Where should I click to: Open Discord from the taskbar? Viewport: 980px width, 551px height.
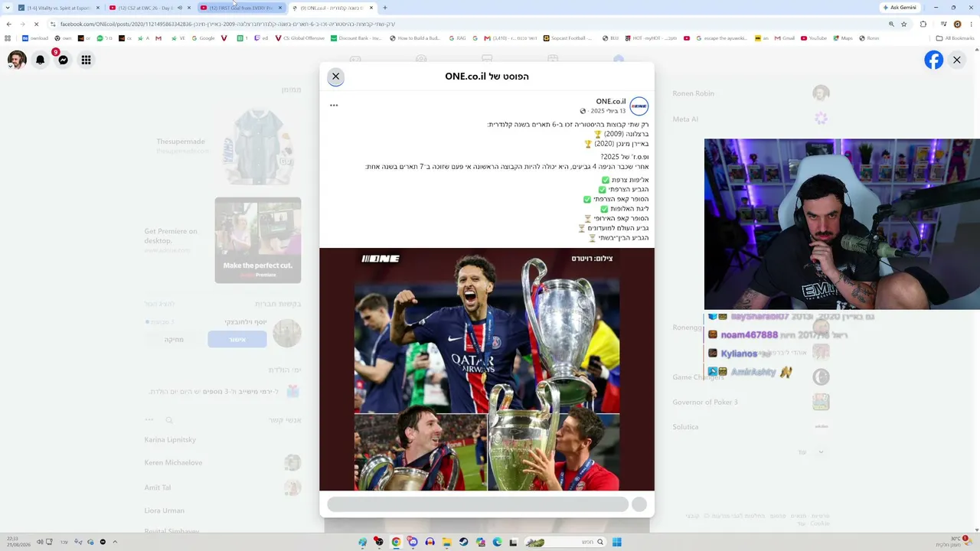click(413, 542)
